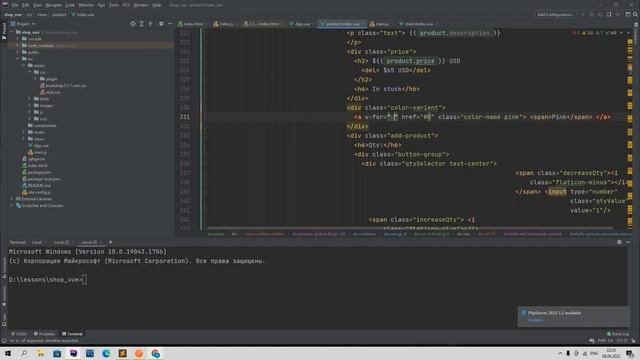Open File Explorer from taskbar
The image size is (640, 360).
pos(40,353)
